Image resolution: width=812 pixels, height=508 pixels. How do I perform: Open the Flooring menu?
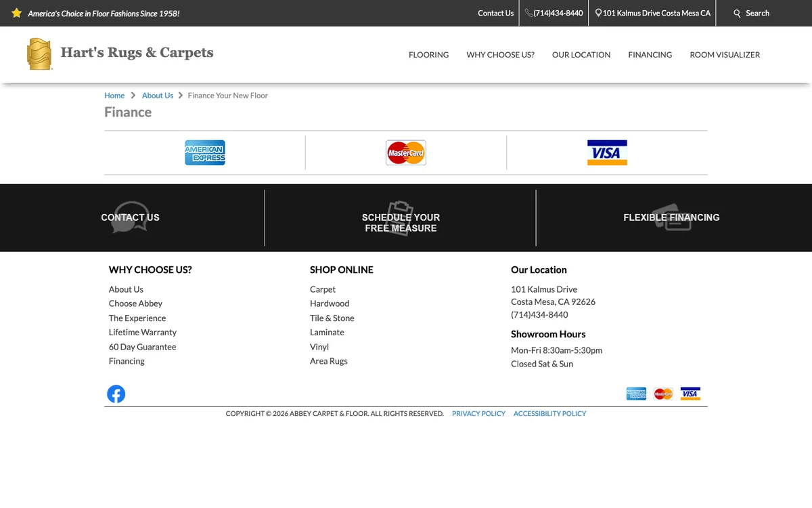tap(428, 55)
